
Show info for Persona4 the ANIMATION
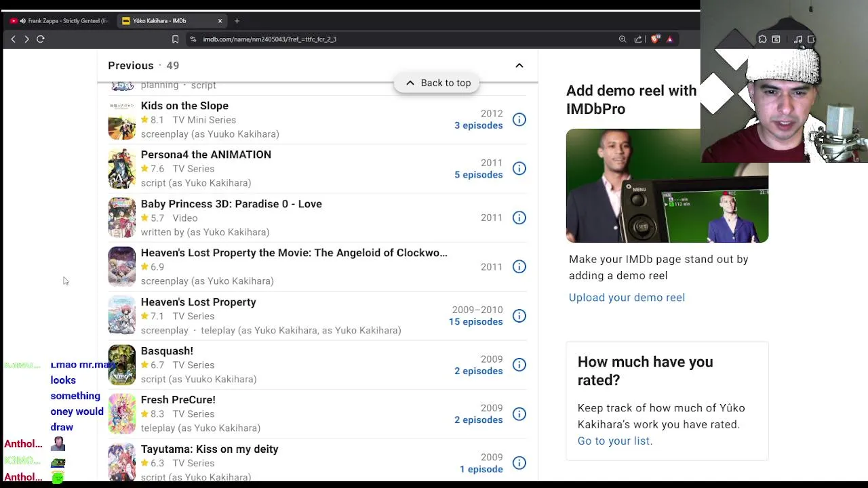519,169
